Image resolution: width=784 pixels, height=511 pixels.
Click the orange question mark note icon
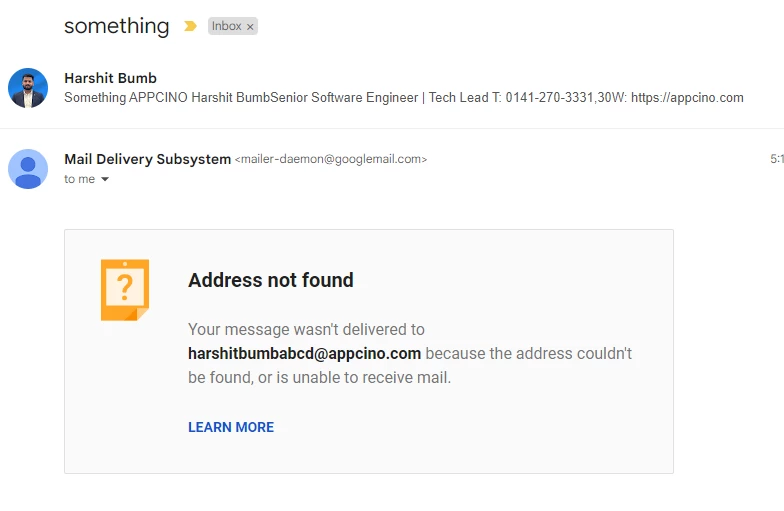(x=125, y=290)
